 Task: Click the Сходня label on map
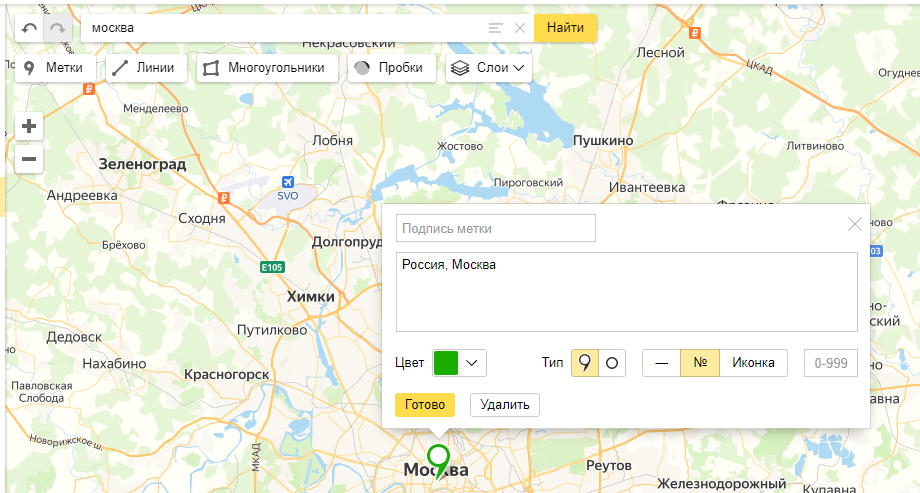pyautogui.click(x=202, y=219)
